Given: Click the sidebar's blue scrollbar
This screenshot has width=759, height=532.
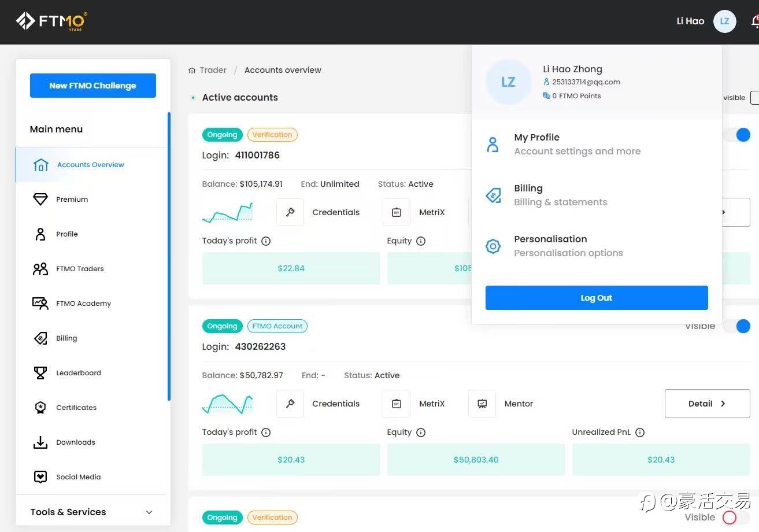Looking at the screenshot, I should (x=169, y=256).
